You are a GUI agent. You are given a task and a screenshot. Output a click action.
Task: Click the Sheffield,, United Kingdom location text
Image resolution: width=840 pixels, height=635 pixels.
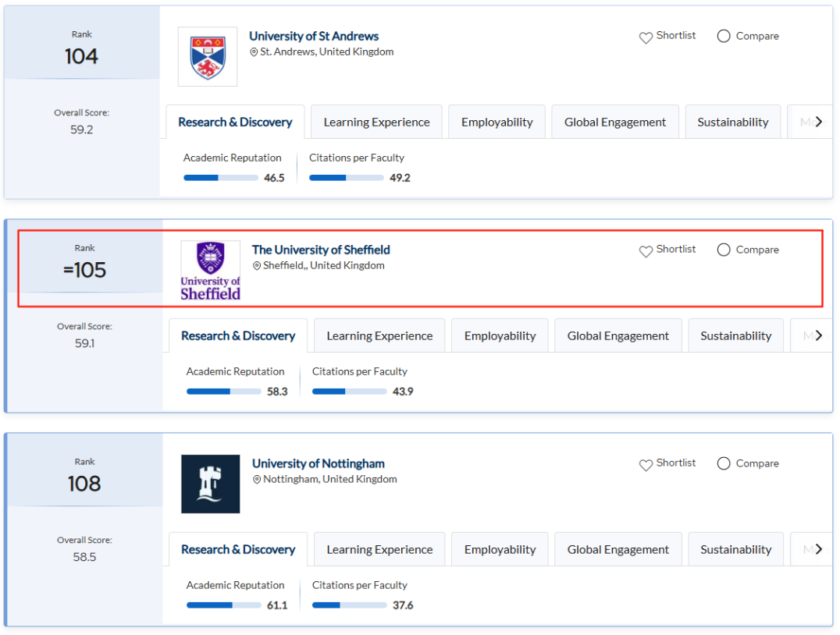(x=323, y=265)
